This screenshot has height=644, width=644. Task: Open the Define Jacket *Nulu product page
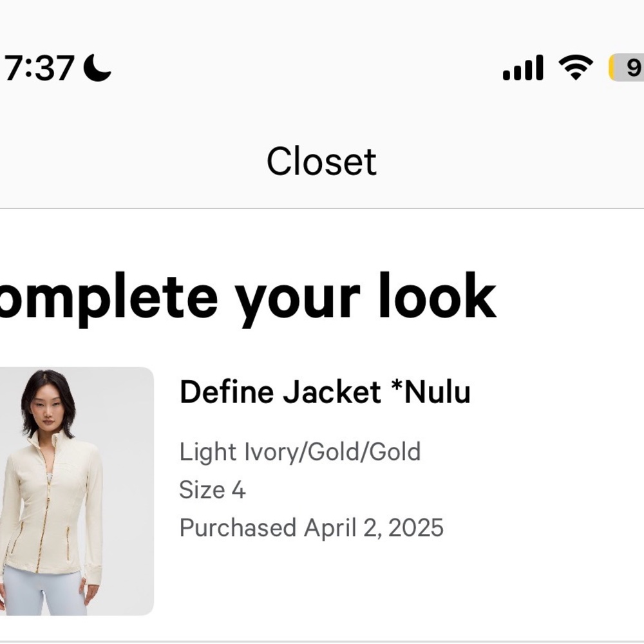click(x=325, y=391)
